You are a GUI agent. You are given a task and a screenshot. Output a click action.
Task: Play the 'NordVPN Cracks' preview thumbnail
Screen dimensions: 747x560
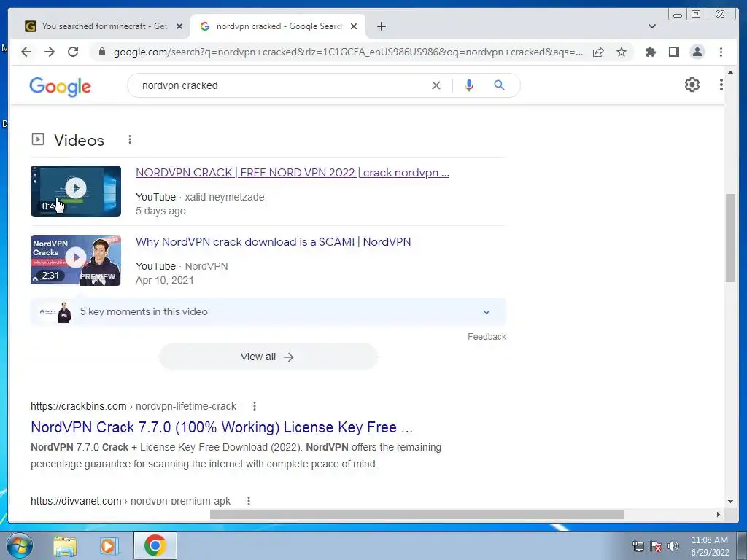pyautogui.click(x=76, y=260)
